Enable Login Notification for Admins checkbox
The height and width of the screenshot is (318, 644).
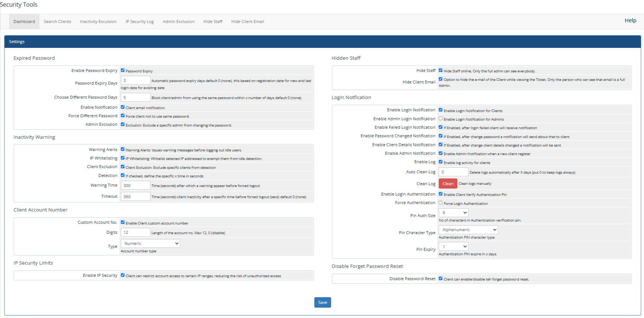point(440,119)
